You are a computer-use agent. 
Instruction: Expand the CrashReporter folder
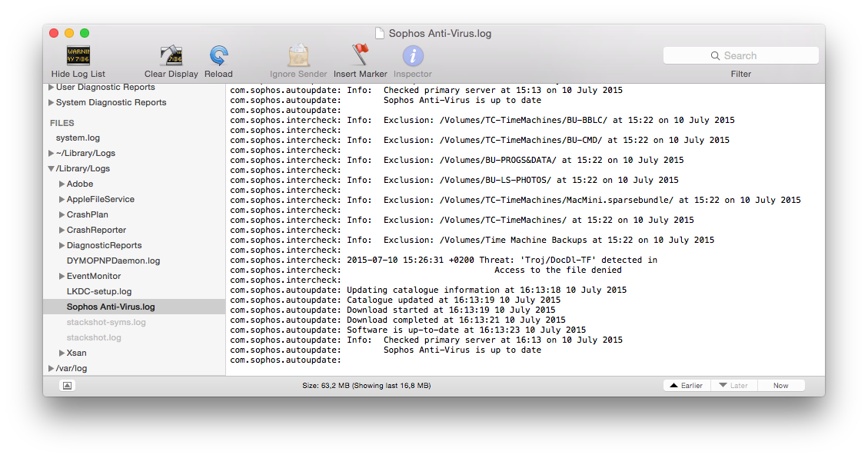pyautogui.click(x=62, y=230)
